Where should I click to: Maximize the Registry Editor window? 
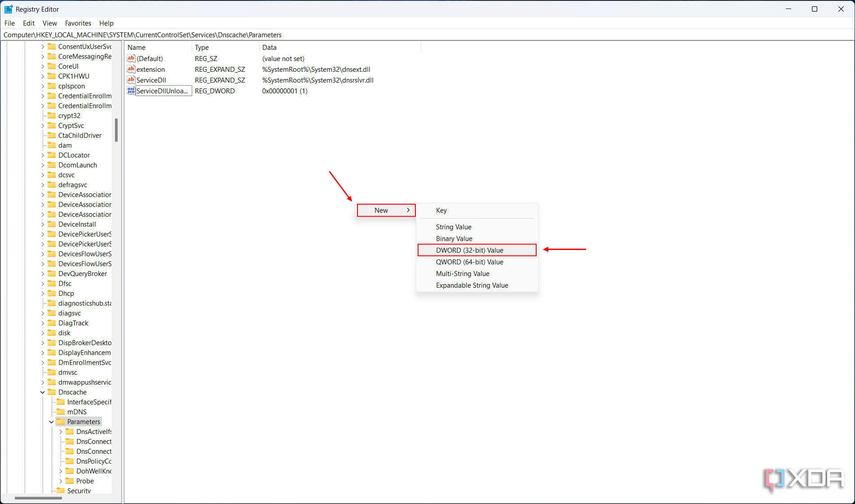click(815, 9)
